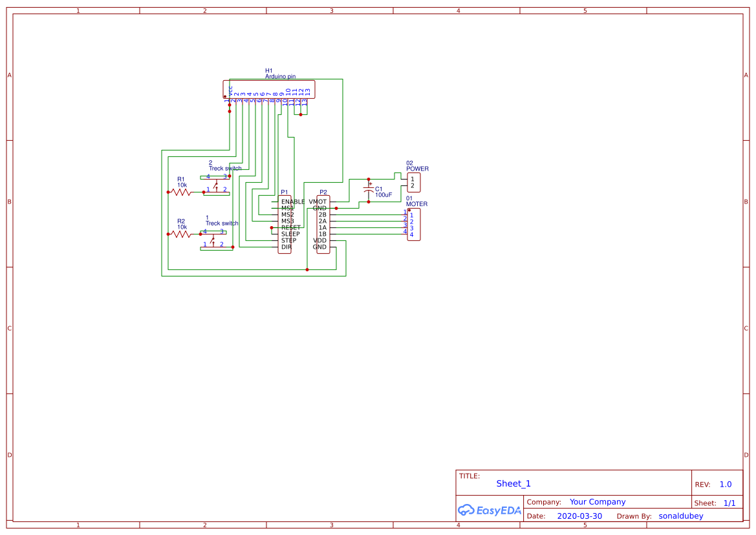Click the POWER connector symbol
Screen dimensions: 756x535
tap(413, 182)
